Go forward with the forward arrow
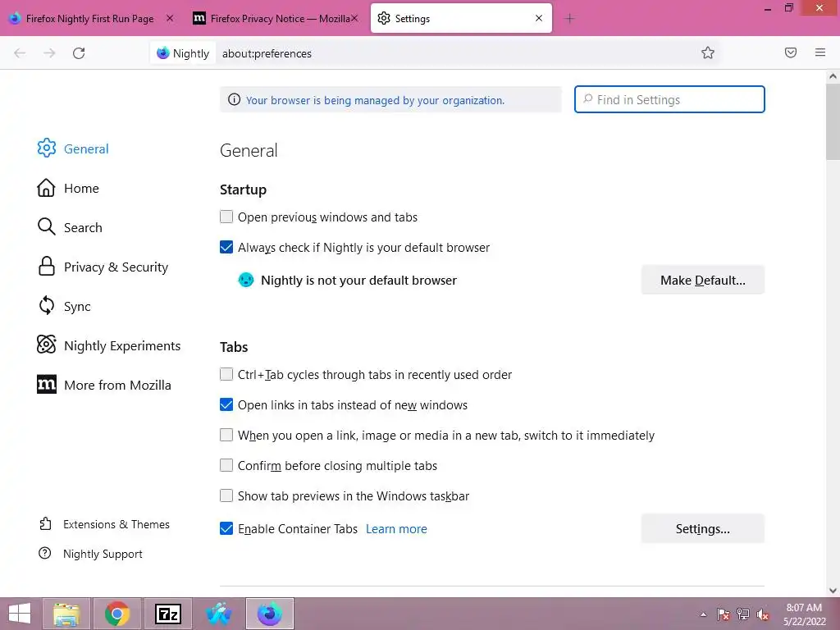The width and height of the screenshot is (840, 630). pos(49,53)
